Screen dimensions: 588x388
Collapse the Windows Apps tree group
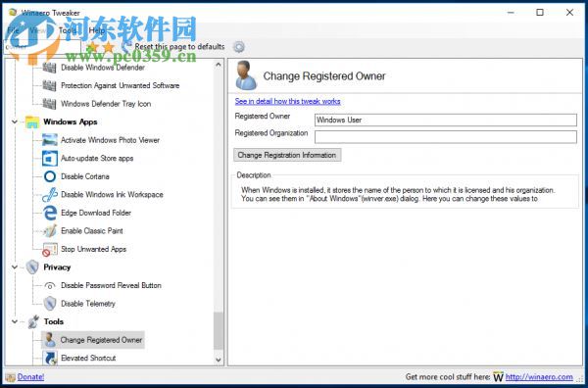15,121
